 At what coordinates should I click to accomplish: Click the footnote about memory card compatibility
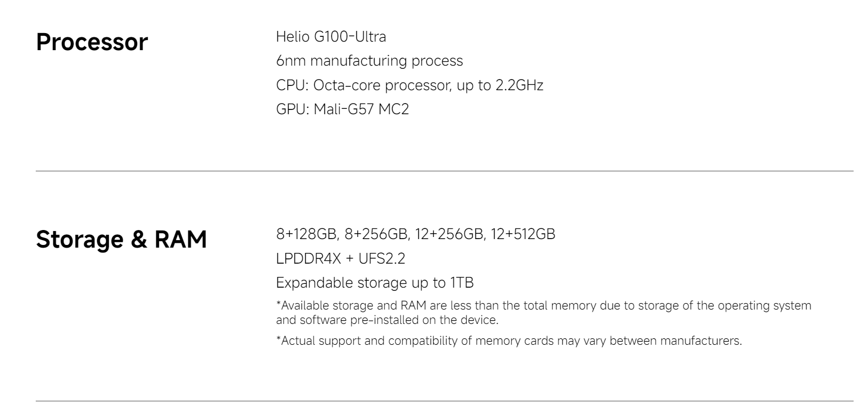click(x=508, y=340)
